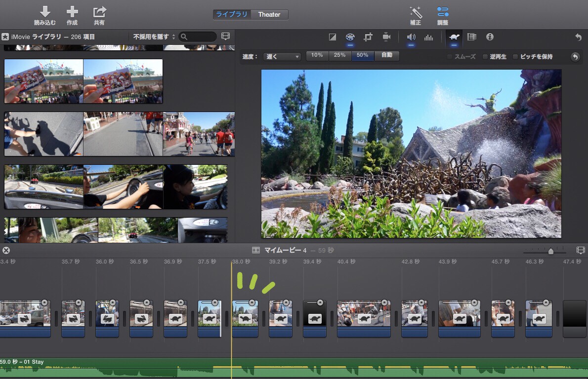The width and height of the screenshot is (588, 379).
Task: Set slow speed to 25%
Action: click(340, 56)
